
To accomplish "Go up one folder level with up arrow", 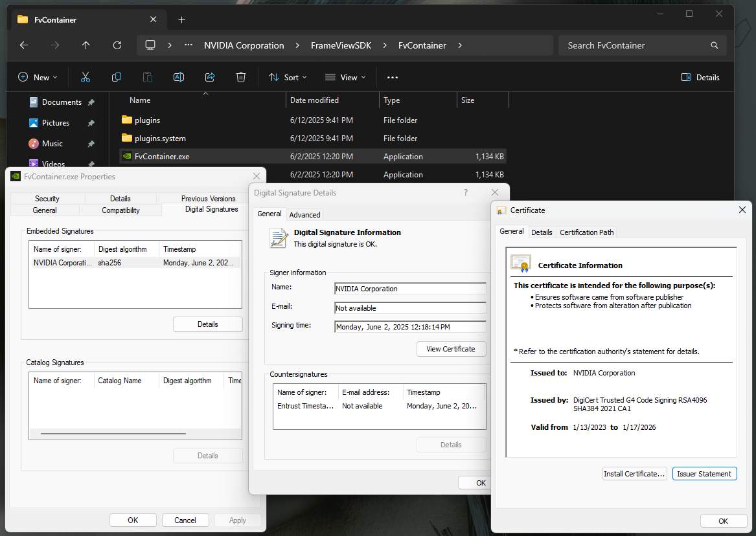I will [86, 45].
